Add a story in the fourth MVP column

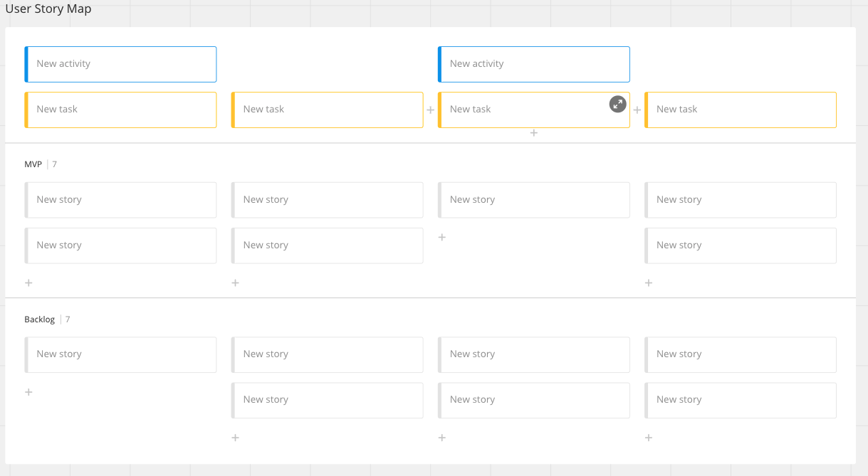tap(648, 282)
